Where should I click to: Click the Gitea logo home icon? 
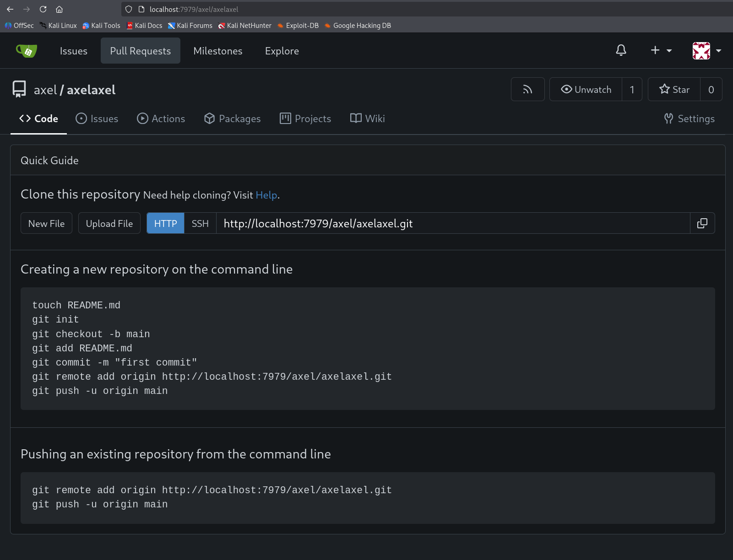click(x=27, y=51)
